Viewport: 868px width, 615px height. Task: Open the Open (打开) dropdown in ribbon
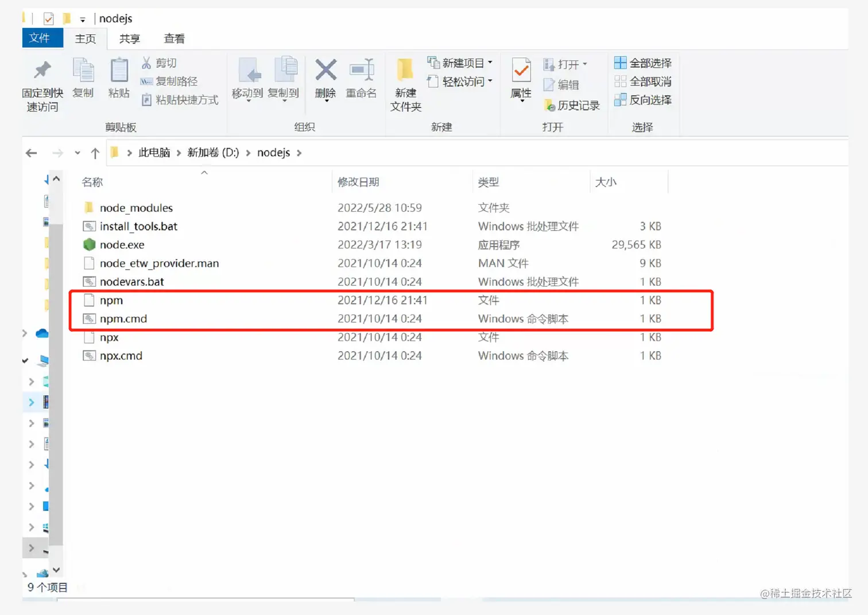(585, 64)
